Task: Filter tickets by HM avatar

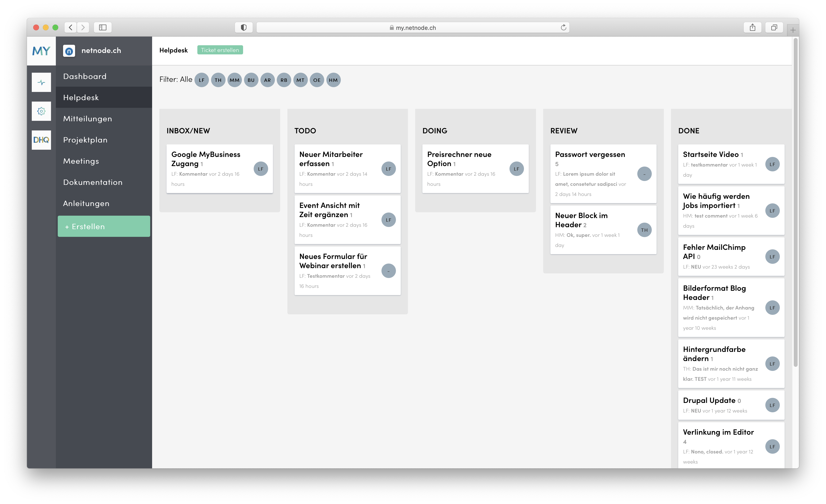Action: 333,80
